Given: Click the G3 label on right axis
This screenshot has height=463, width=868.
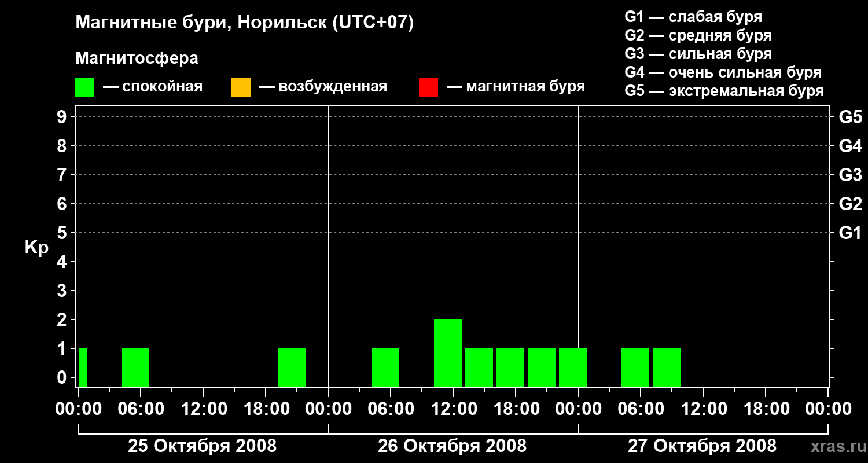Looking at the screenshot, I should [851, 175].
